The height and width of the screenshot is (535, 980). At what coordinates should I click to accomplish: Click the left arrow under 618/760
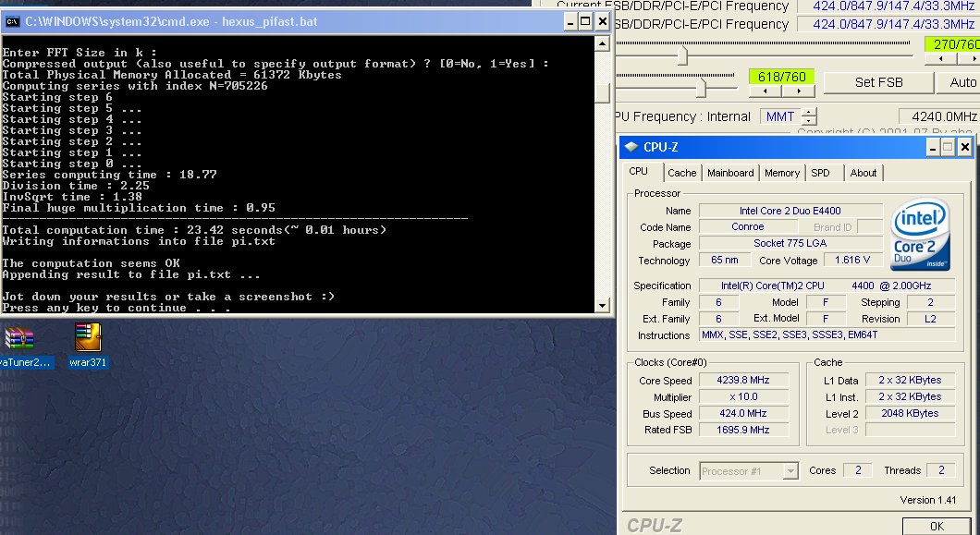(x=766, y=91)
